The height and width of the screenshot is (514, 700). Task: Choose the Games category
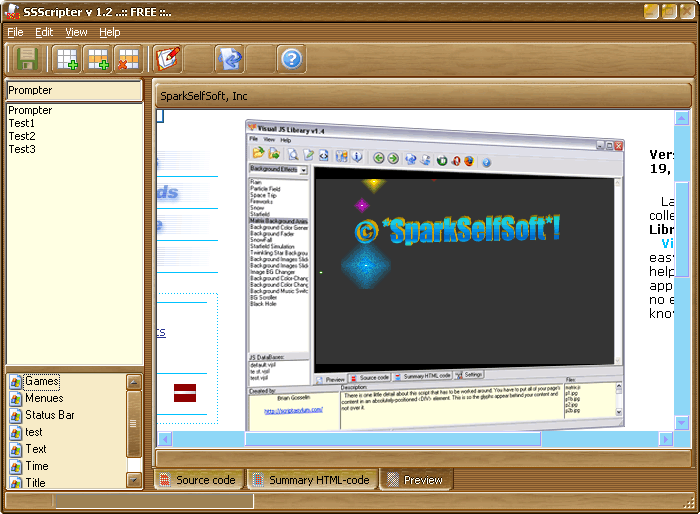tap(42, 381)
